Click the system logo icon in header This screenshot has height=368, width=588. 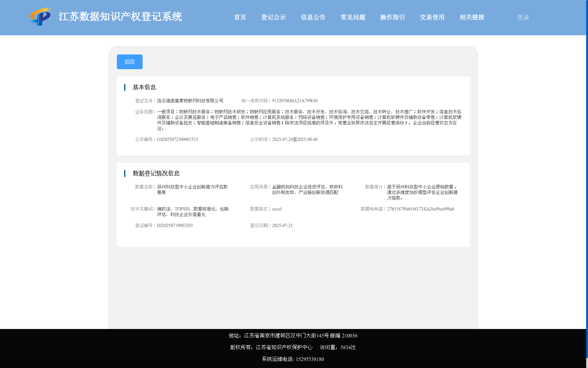pyautogui.click(x=40, y=17)
